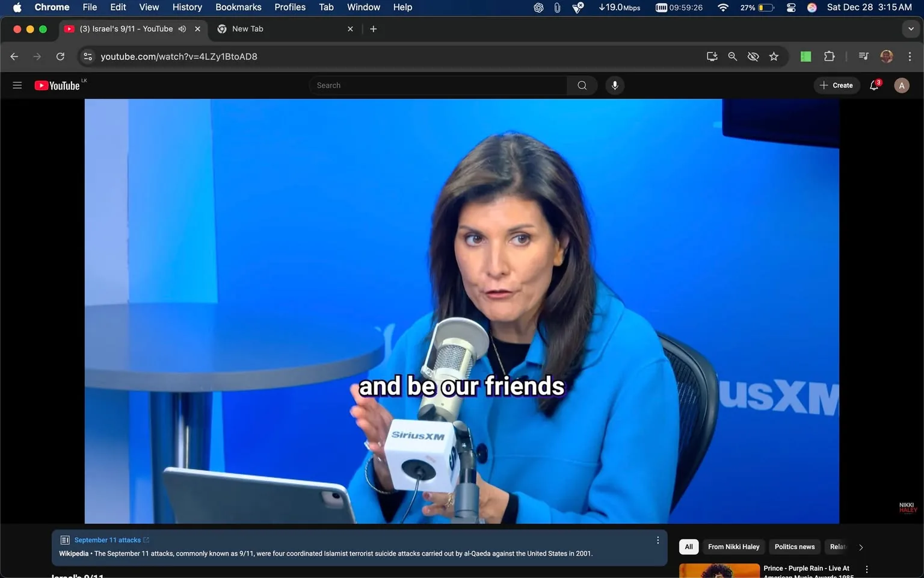The image size is (924, 578).
Task: Open the browser extensions puzzle icon
Action: [829, 56]
